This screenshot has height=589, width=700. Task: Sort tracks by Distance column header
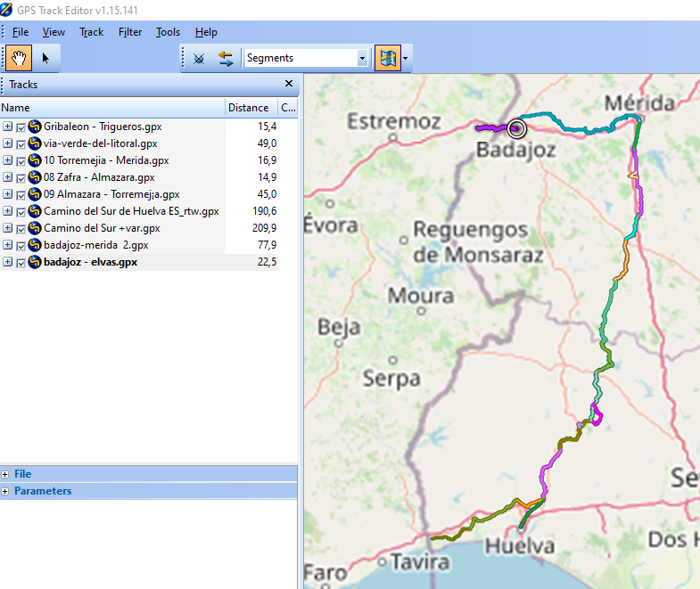click(251, 108)
